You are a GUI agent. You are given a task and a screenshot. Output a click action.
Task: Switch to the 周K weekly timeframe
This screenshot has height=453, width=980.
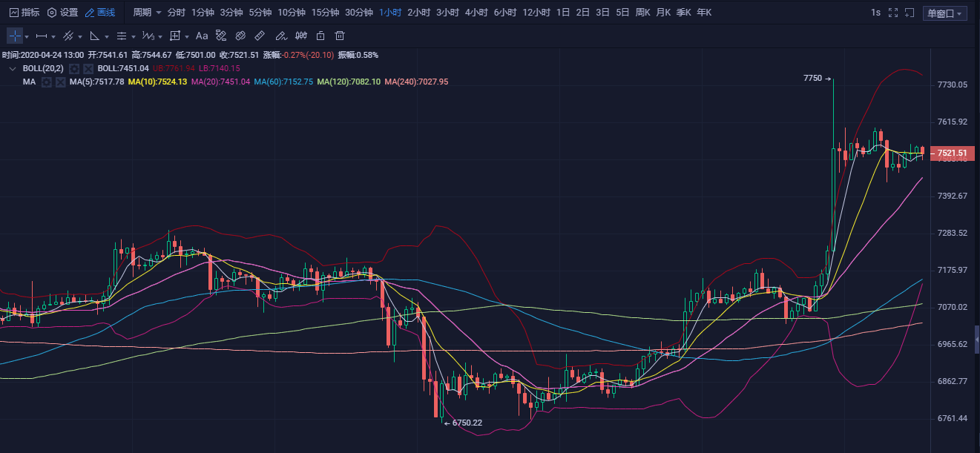coord(642,13)
